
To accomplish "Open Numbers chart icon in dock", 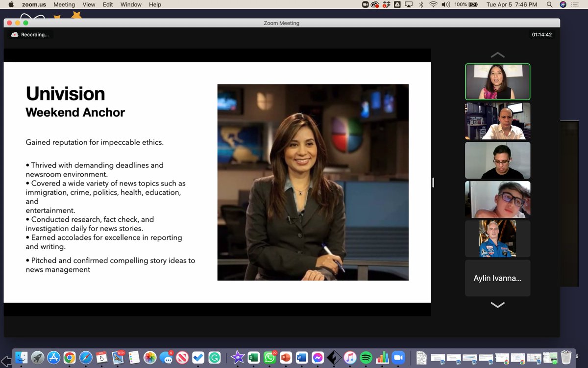I will click(382, 358).
